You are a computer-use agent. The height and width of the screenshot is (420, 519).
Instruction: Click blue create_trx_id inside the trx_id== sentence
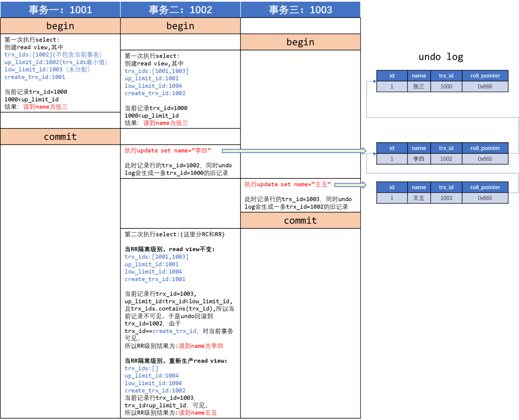pyautogui.click(x=174, y=331)
